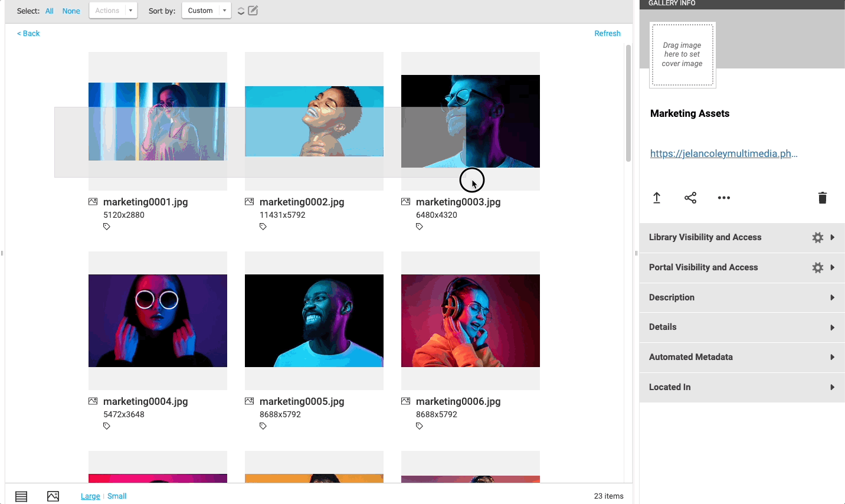
Task: Click image type icon beside marketing0001.jpg
Action: tap(93, 202)
